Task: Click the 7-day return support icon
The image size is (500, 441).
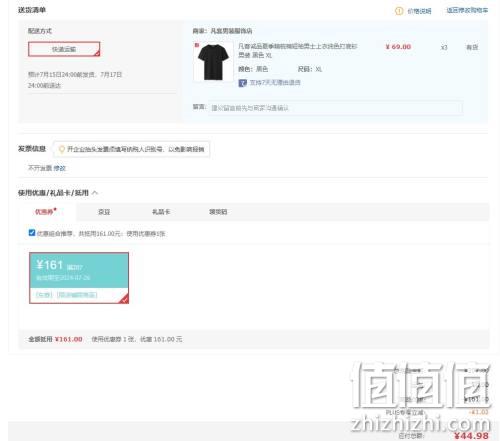Action: coord(242,83)
